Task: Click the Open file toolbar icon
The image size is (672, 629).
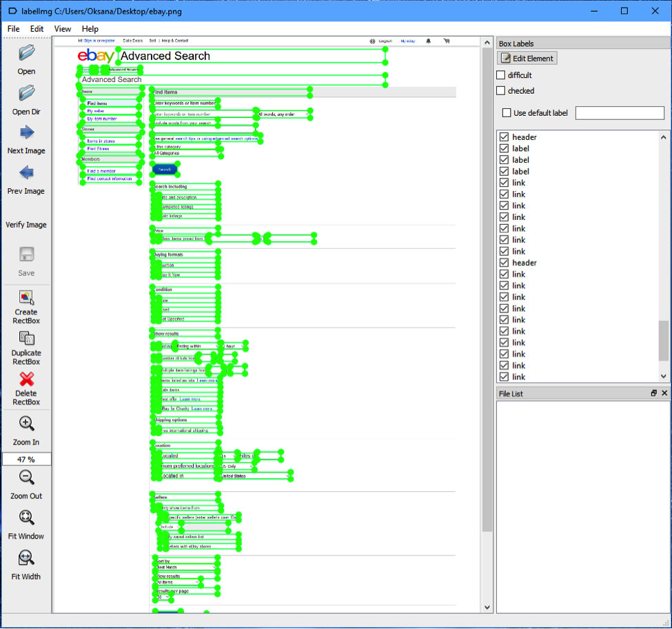Action: pos(26,53)
